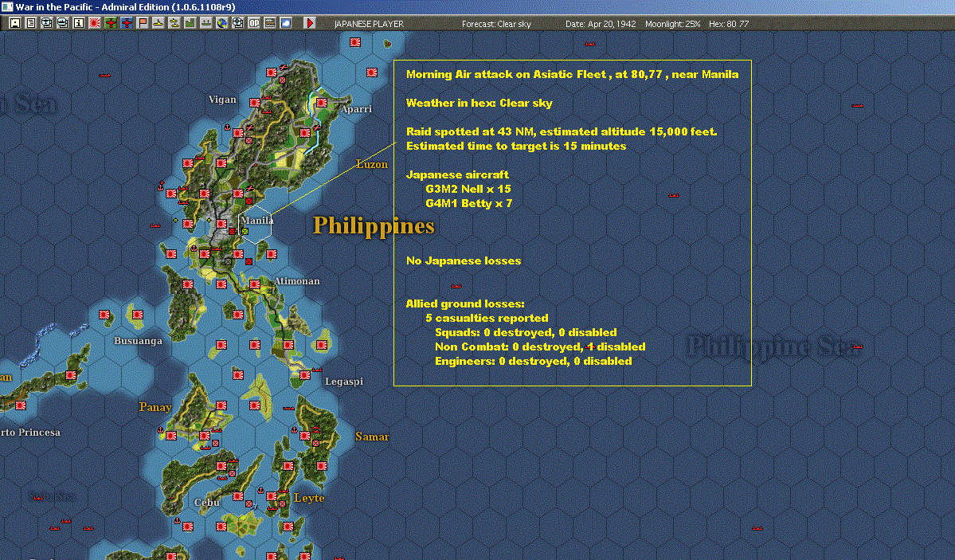Screen dimensions: 955x560
Task: Select red plane on blue background icon
Action: pos(126,23)
